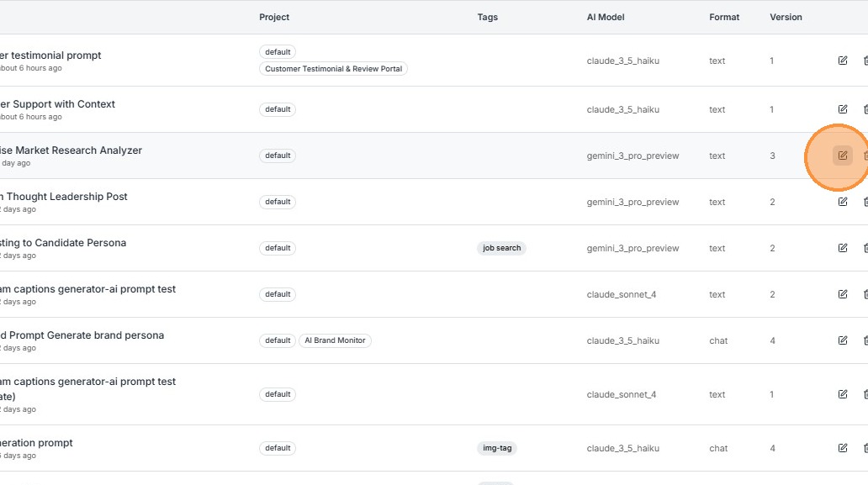
Task: Select the img-tag tag
Action: click(x=497, y=448)
